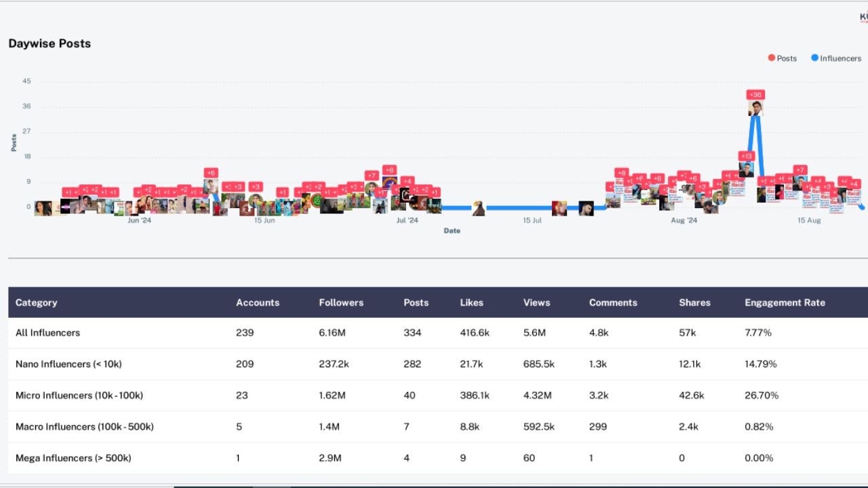The image size is (868, 488).
Task: Click the +6 badge in early June
Action: (x=211, y=174)
